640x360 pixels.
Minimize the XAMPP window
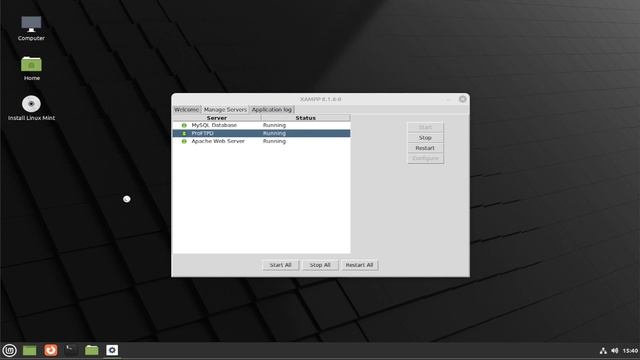(x=449, y=99)
